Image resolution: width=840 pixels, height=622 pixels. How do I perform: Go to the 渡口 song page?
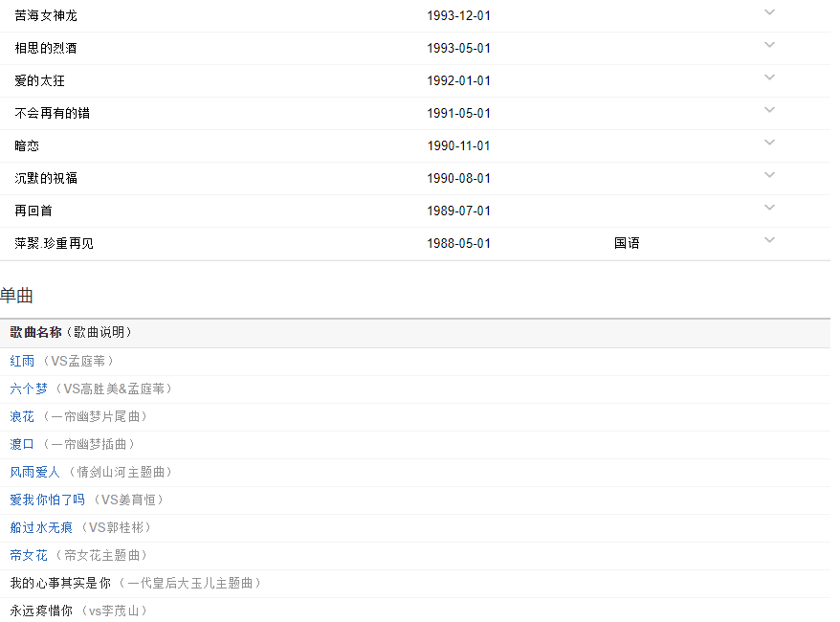(22, 444)
